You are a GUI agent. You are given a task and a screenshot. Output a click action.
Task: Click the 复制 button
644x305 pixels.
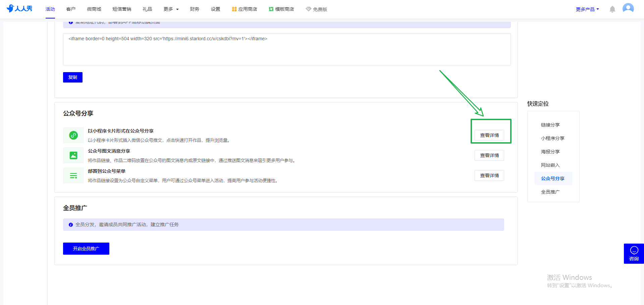click(x=73, y=77)
